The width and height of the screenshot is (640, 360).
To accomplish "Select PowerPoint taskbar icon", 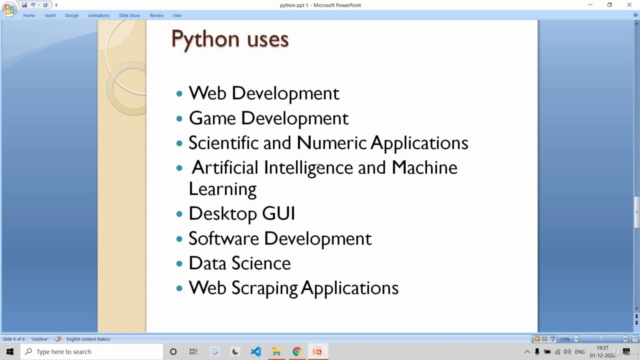I will point(318,351).
